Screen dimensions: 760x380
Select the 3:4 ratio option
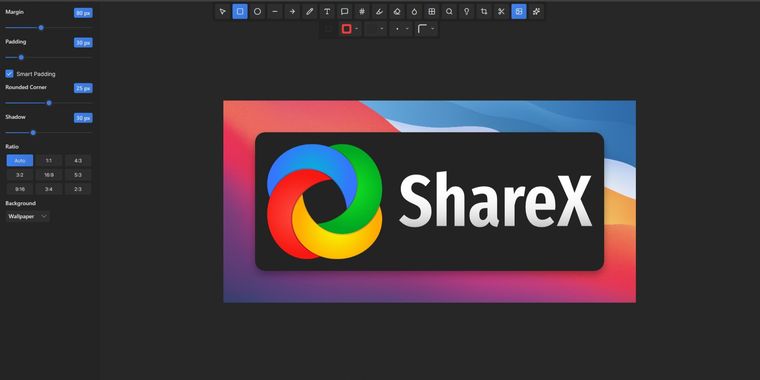49,189
